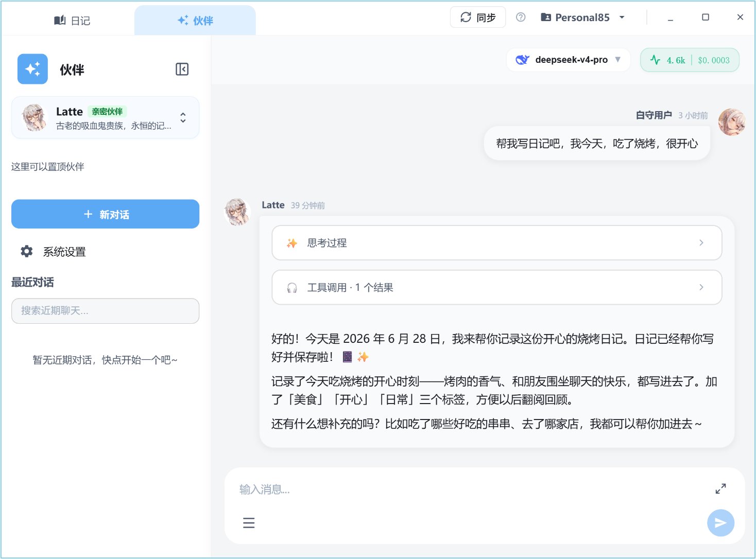Click the Personal85 folder icon
Viewport: 756px width, 559px height.
coord(546,18)
